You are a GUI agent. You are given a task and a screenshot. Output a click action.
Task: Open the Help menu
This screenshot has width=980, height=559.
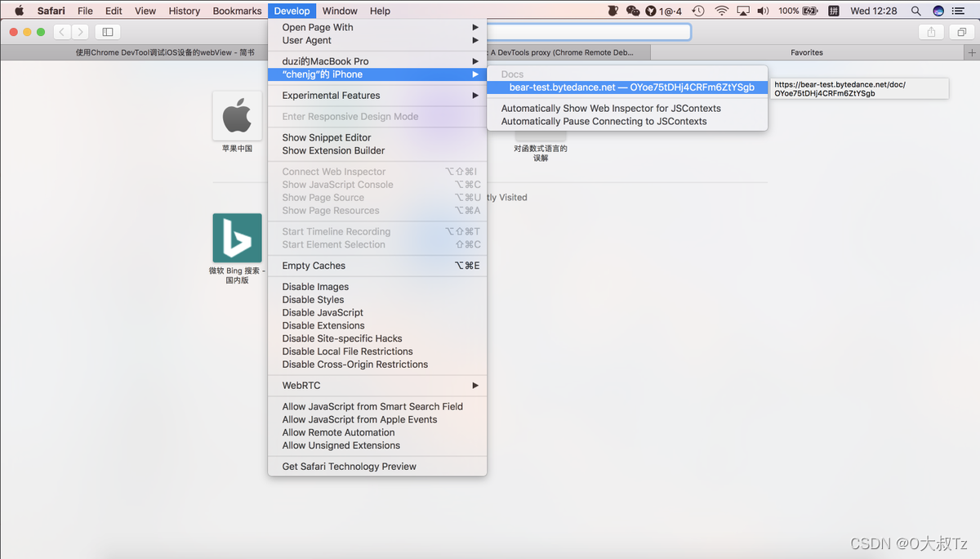click(380, 11)
